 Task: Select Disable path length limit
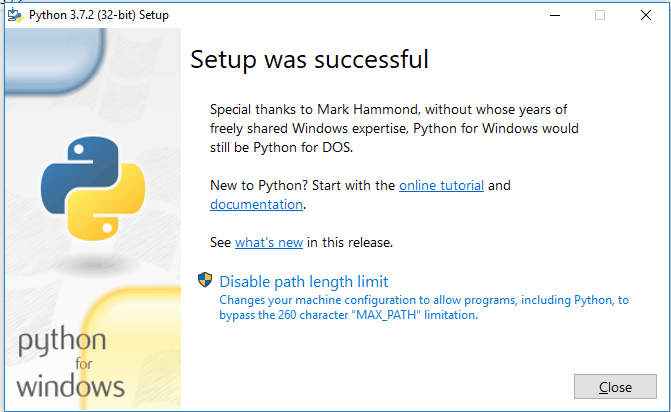pos(304,281)
